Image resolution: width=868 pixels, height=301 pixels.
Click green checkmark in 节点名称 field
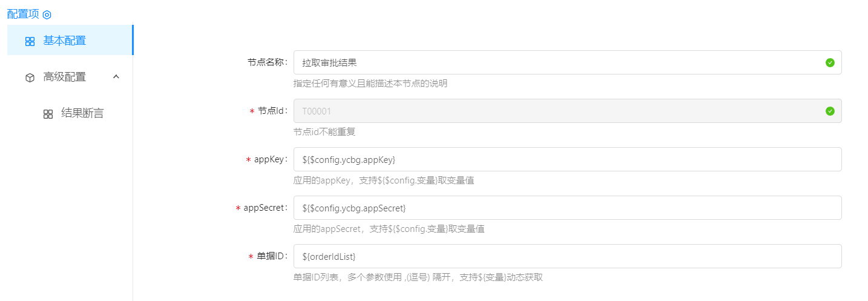pos(830,62)
